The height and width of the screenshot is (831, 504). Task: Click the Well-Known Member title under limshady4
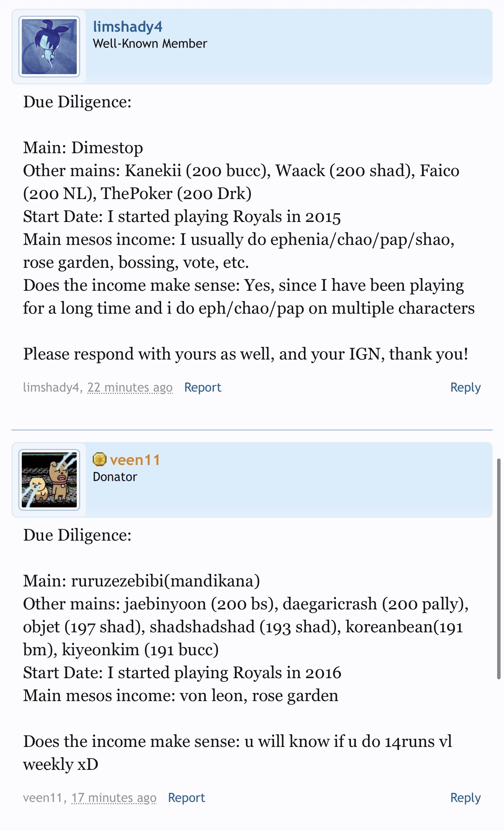pos(150,44)
